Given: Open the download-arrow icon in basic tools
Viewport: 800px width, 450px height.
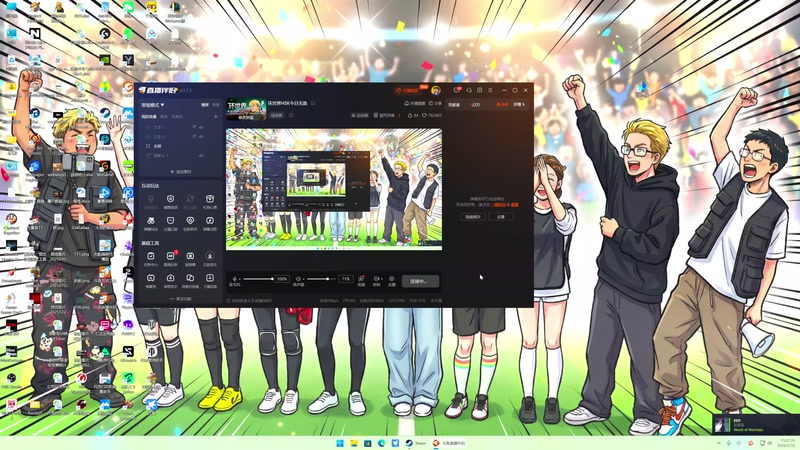Looking at the screenshot, I should (x=210, y=278).
